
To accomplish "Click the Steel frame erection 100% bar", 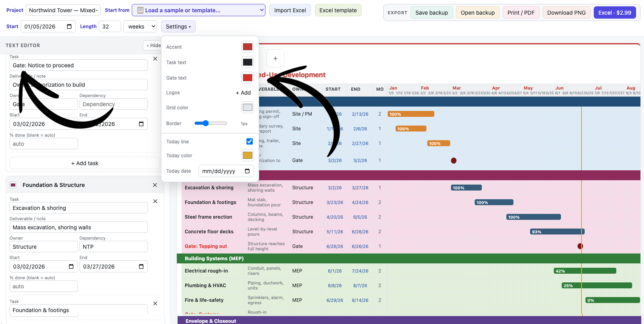I will click(x=534, y=217).
